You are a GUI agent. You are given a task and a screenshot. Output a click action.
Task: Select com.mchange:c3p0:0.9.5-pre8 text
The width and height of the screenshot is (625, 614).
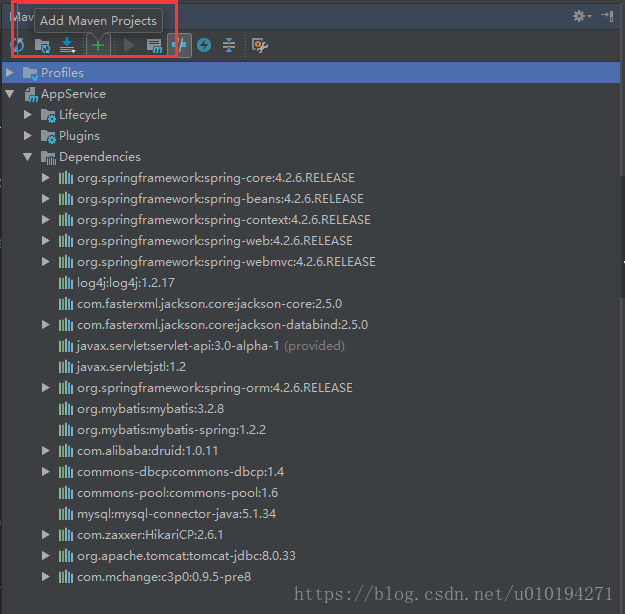click(x=164, y=577)
